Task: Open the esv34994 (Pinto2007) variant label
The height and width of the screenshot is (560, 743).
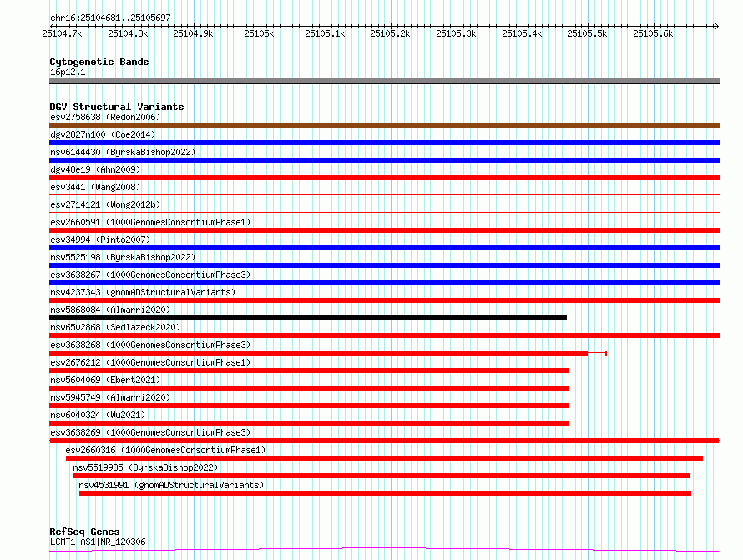Action: 100,240
